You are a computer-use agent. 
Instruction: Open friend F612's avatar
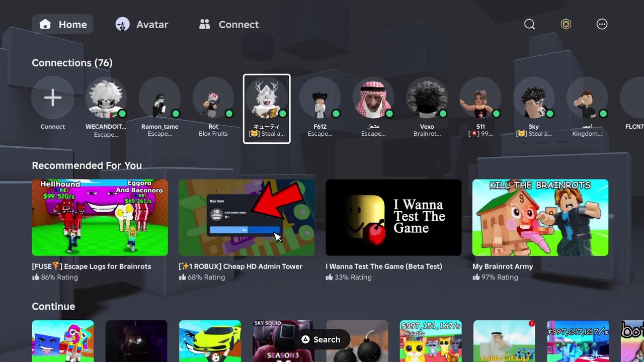pyautogui.click(x=320, y=98)
